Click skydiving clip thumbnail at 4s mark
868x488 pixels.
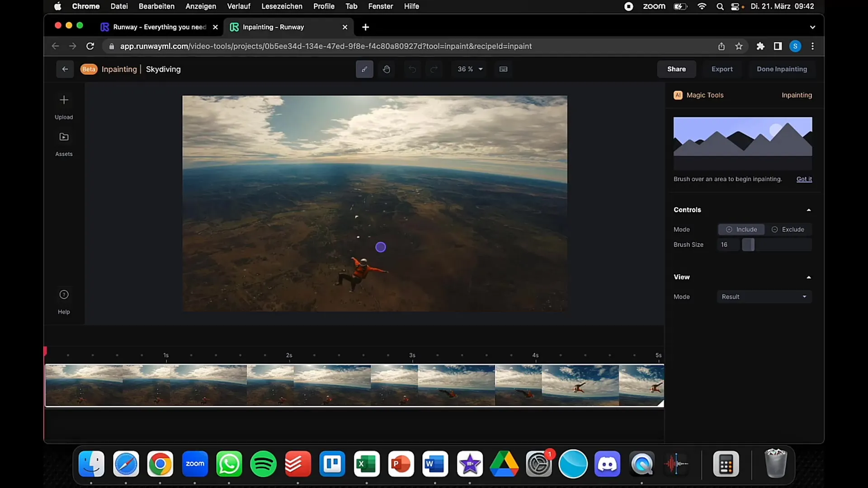pyautogui.click(x=536, y=385)
